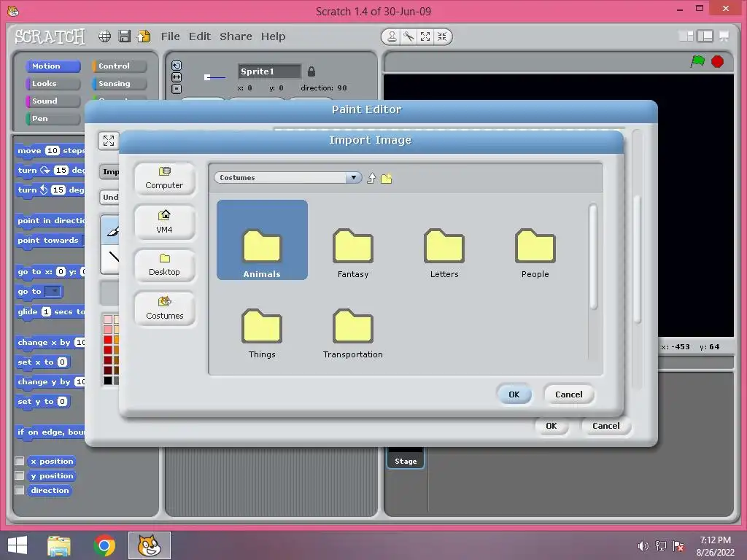Set rotation style to left-right flip
The height and width of the screenshot is (560, 747).
click(x=177, y=77)
